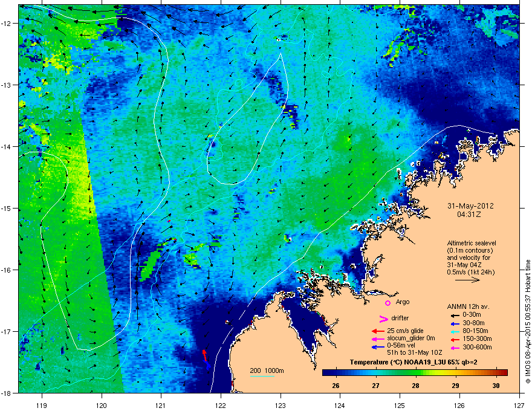Click the '150-300m' depth label

pyautogui.click(x=477, y=338)
